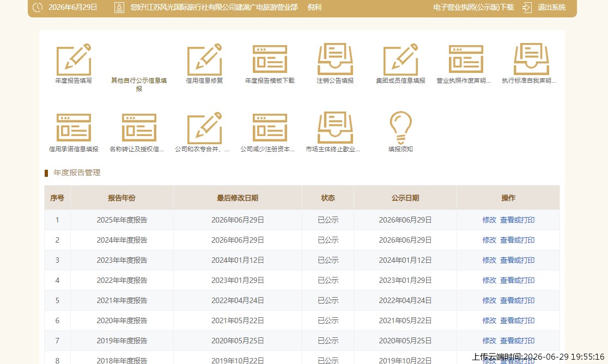Select the 2019年年度报告 cell
Image resolution: width=608 pixels, height=364 pixels.
click(x=121, y=341)
